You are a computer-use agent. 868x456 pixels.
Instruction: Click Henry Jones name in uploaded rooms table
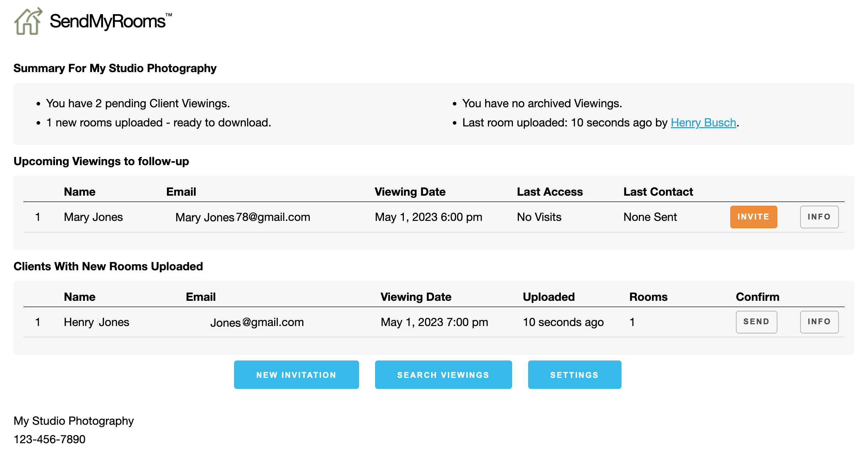(x=96, y=322)
